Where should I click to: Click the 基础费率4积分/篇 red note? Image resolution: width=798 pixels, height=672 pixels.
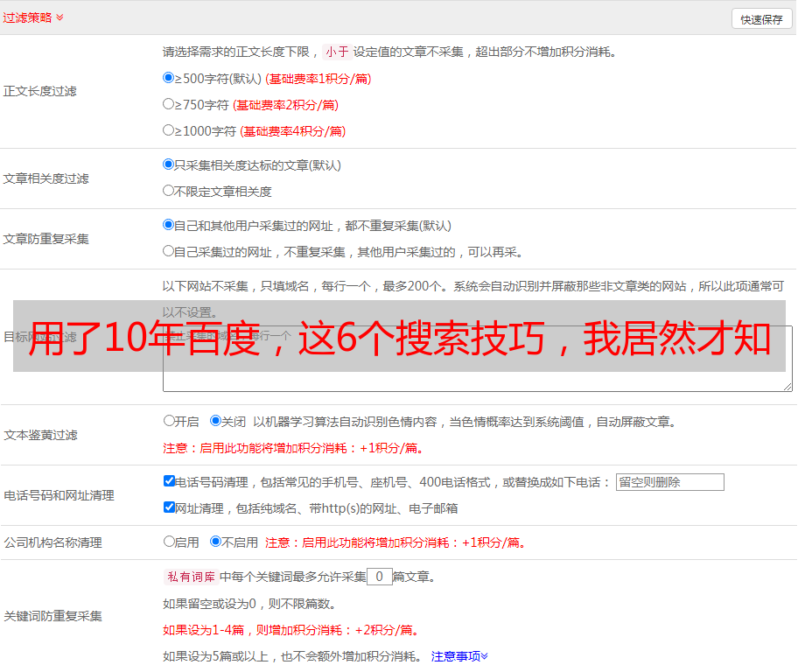(x=292, y=131)
